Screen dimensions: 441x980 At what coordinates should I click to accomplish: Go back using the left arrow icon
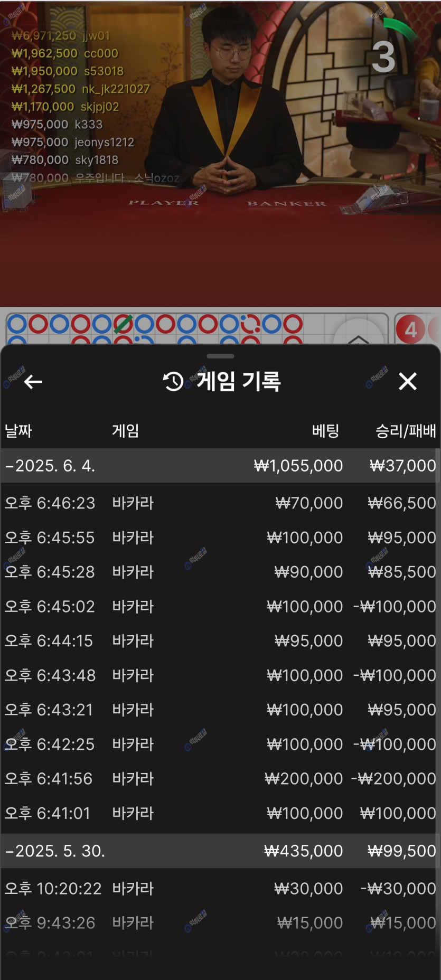[x=33, y=381]
